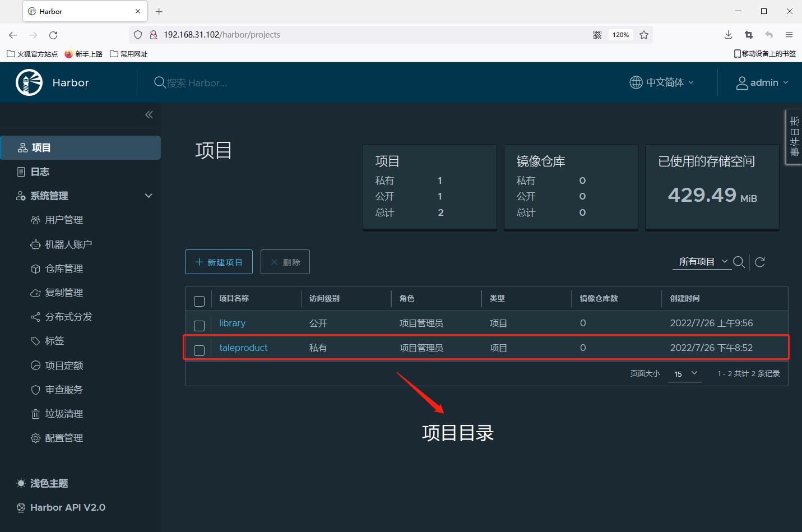
Task: Reload the page in browser
Action: click(x=53, y=35)
